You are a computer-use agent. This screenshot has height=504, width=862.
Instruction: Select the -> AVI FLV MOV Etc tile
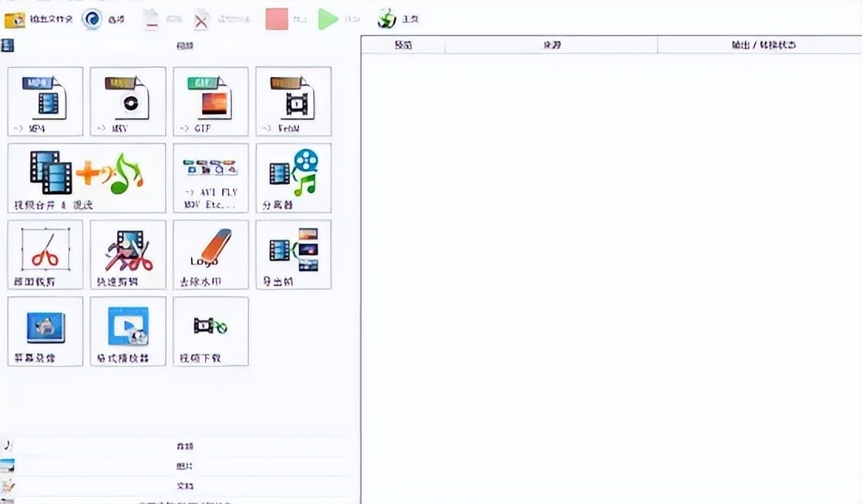(210, 177)
